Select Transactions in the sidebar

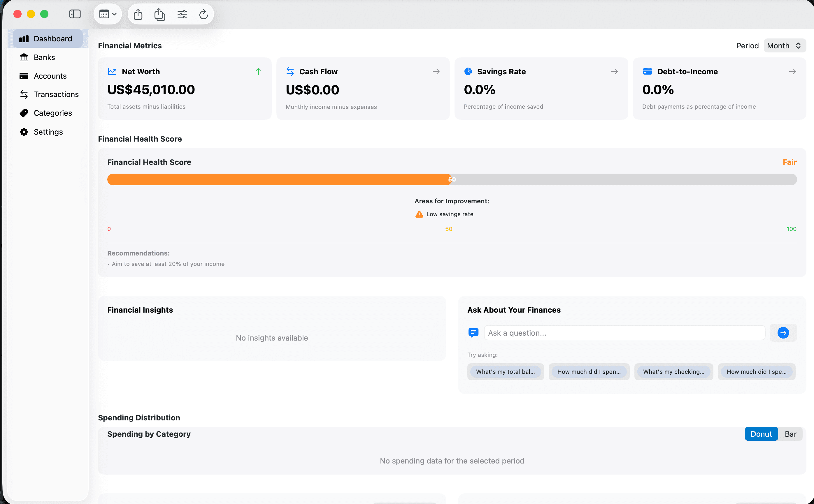click(x=56, y=94)
